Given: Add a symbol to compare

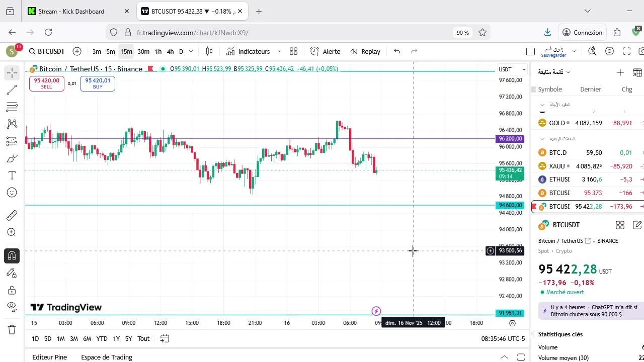Looking at the screenshot, I should 77,51.
